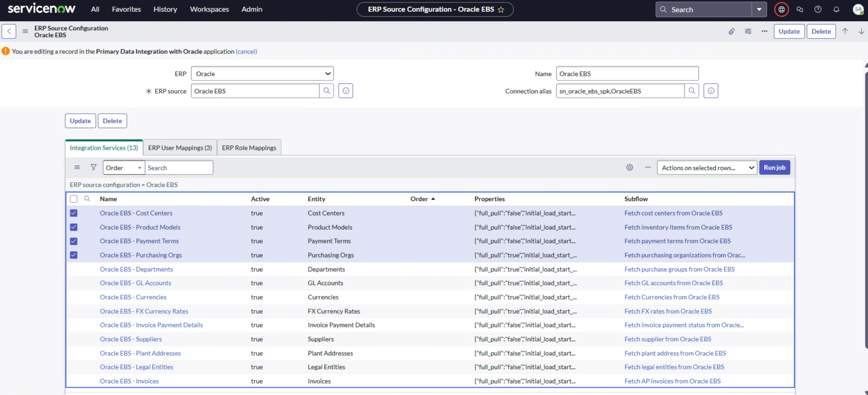Open notifications bell icon

[836, 9]
